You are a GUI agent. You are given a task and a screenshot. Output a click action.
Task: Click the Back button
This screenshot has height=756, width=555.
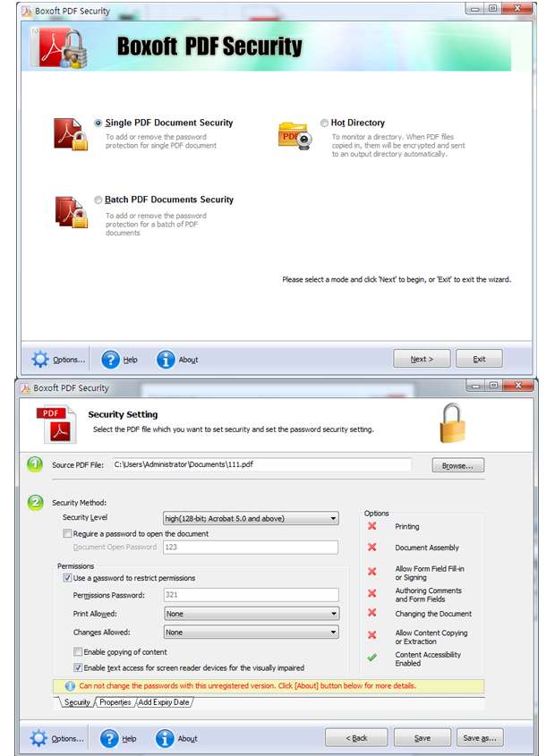tap(356, 738)
